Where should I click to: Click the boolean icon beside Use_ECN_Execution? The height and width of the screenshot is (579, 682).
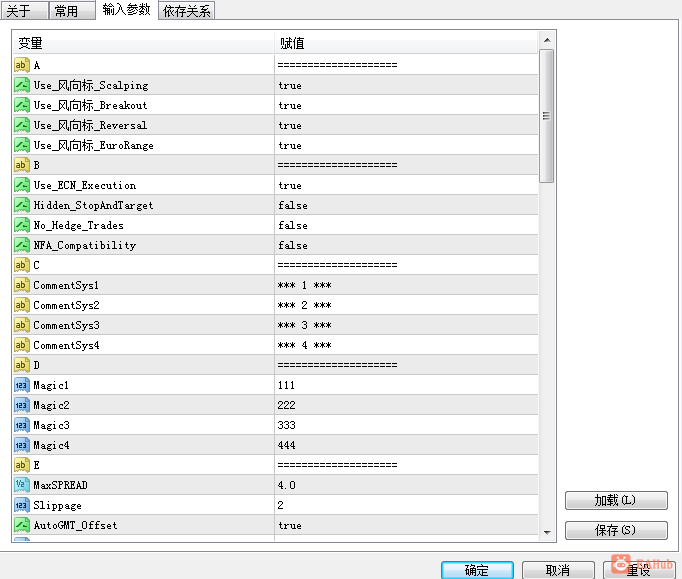[x=22, y=185]
